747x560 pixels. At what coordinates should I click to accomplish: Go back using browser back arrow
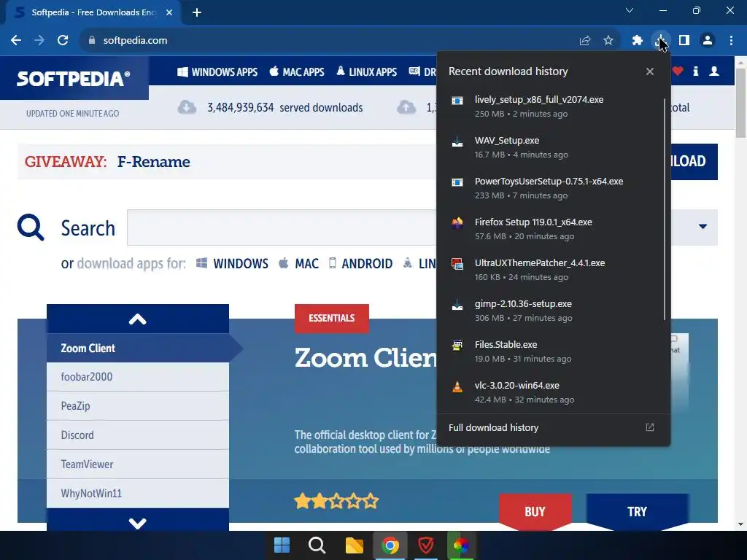point(16,41)
